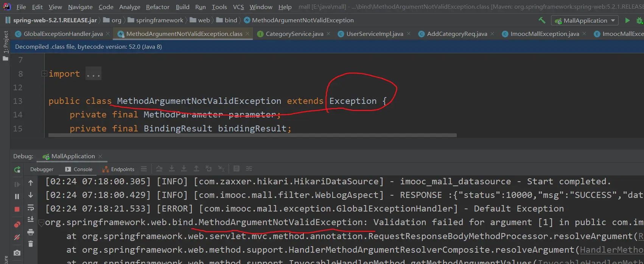The height and width of the screenshot is (264, 644).
Task: Open the Run menu
Action: point(201,7)
